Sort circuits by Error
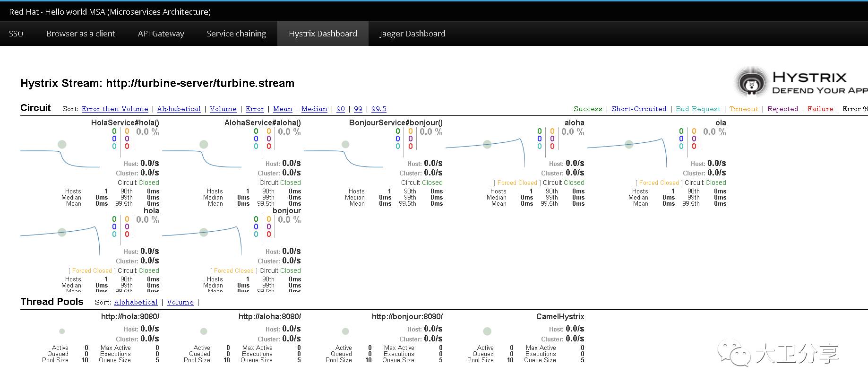The width and height of the screenshot is (868, 392). click(x=255, y=109)
